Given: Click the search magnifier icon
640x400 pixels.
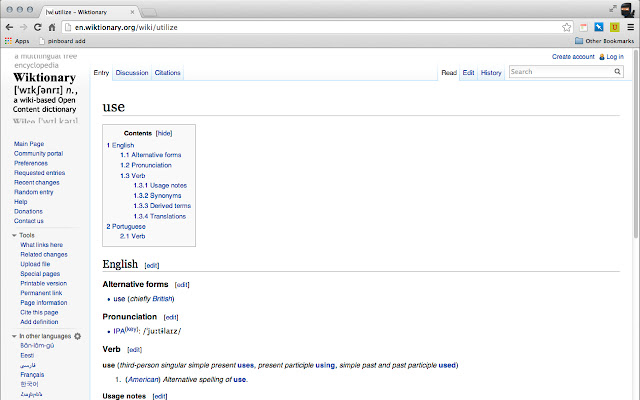Looking at the screenshot, I should click(618, 71).
